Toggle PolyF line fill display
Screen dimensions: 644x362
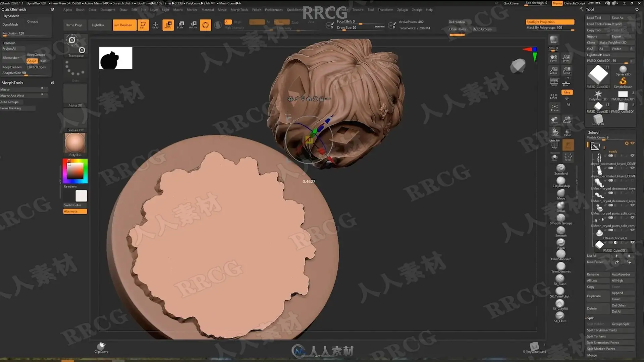click(554, 144)
